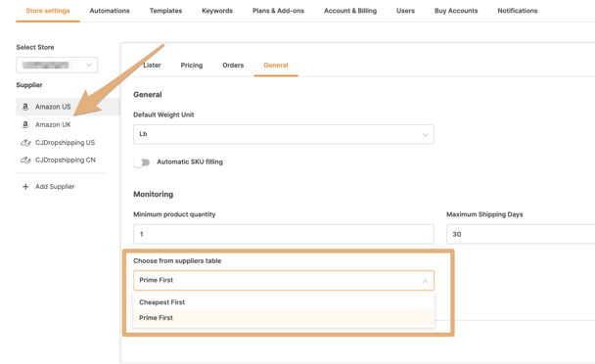Click the chevron of the Lb dropdown
Viewport: 595px width, 364px height.
pos(425,135)
